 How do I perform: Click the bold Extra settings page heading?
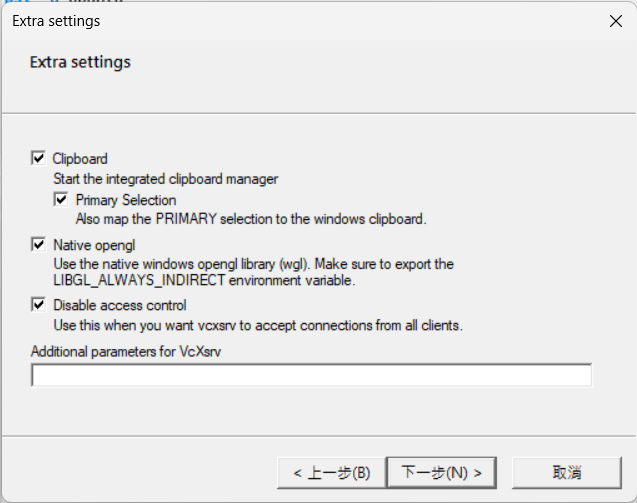pos(80,62)
